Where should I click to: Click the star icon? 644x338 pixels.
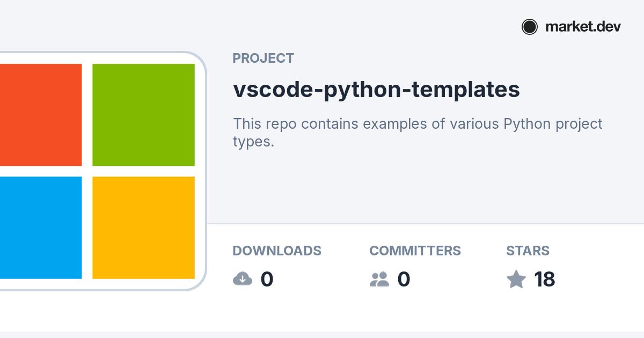pyautogui.click(x=516, y=279)
